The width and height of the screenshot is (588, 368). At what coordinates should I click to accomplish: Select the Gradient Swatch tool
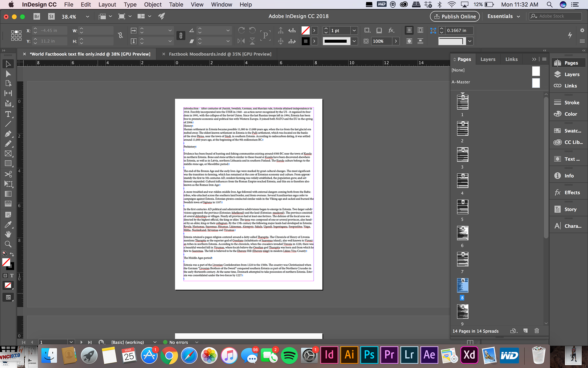click(8, 194)
